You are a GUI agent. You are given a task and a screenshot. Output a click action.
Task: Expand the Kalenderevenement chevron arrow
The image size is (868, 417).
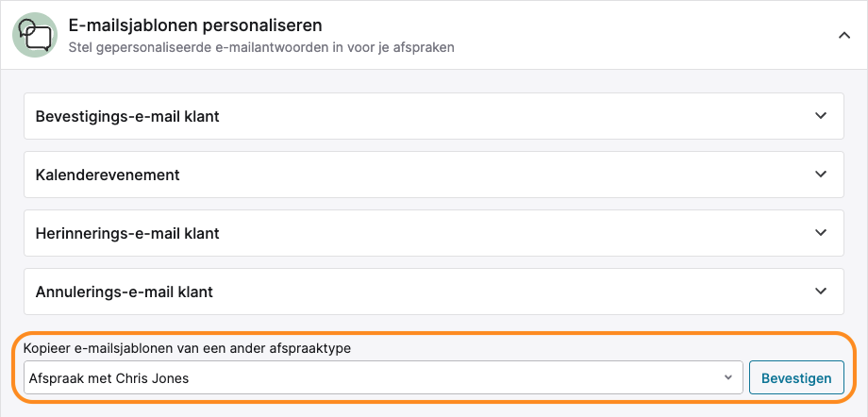coord(821,174)
